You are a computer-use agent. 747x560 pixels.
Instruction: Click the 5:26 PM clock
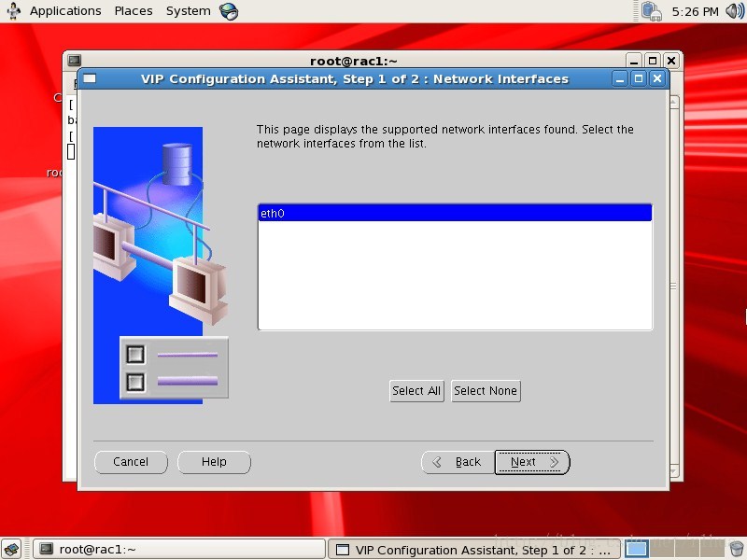coord(695,11)
